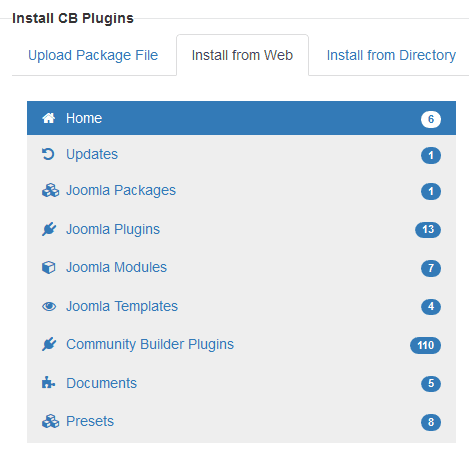469x452 pixels.
Task: Open the Install from Directory tab
Action: 391,55
